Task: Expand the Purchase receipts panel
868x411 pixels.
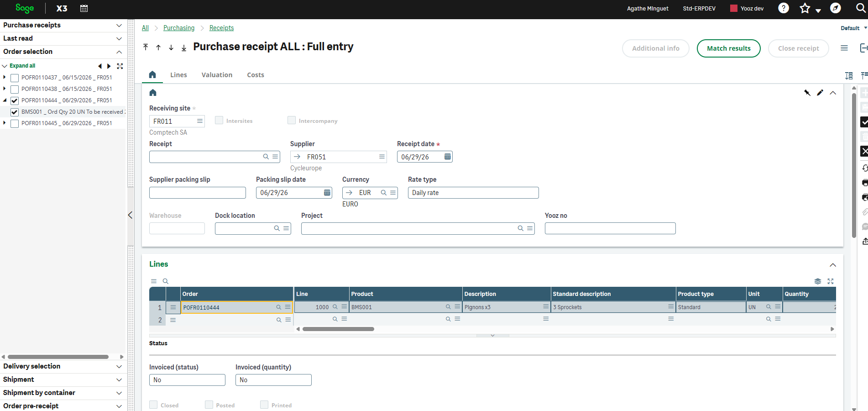Action: click(x=119, y=25)
